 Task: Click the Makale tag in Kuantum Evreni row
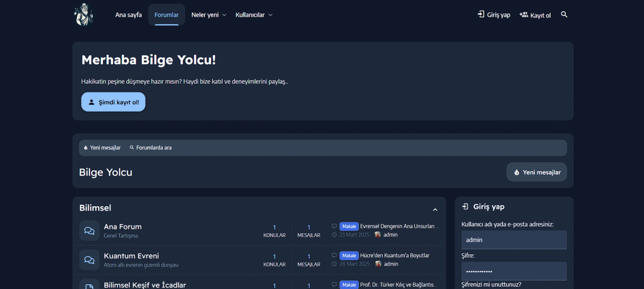pyautogui.click(x=349, y=256)
